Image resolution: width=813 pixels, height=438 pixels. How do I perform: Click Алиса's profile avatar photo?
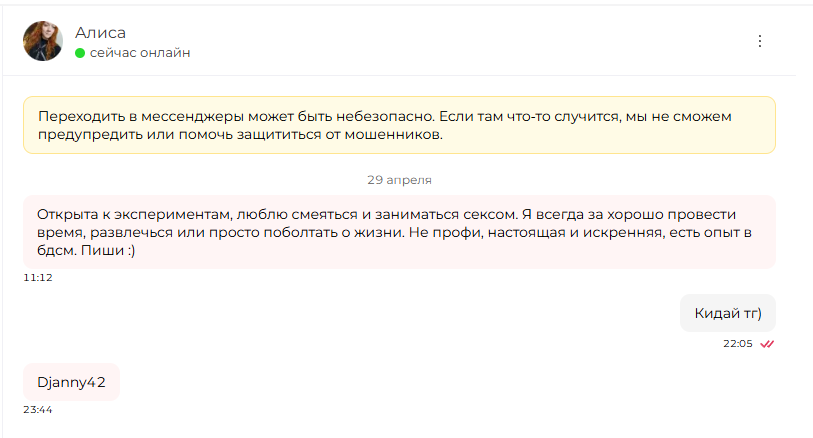[x=43, y=41]
